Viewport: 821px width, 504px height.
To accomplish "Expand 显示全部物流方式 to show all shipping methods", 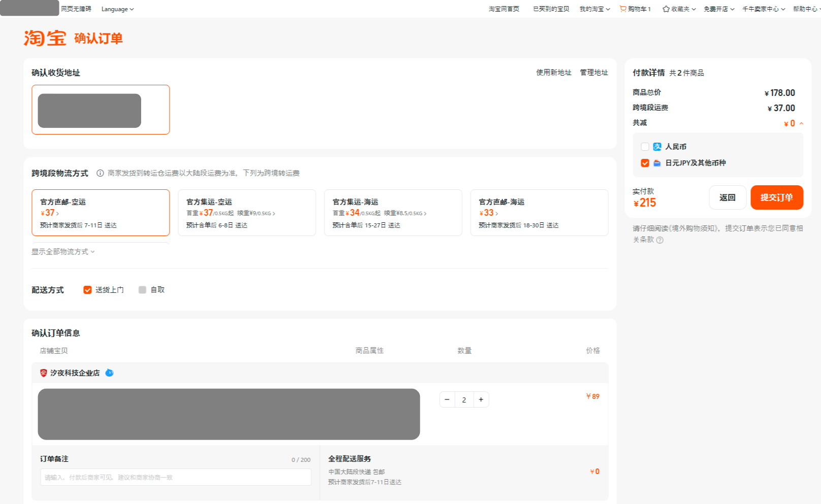I will tap(63, 252).
